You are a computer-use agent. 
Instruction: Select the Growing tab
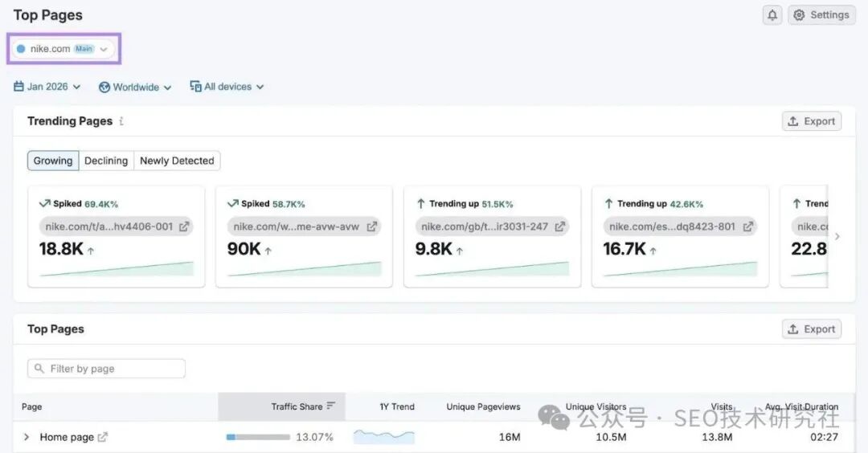tap(53, 161)
